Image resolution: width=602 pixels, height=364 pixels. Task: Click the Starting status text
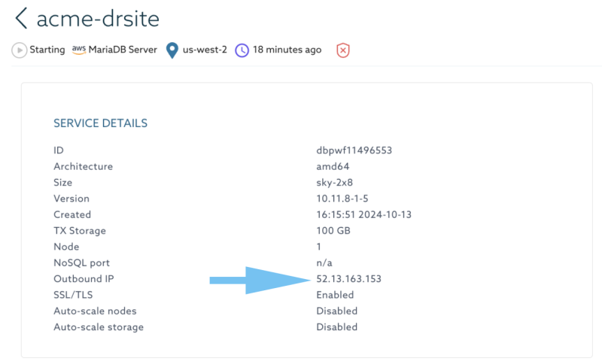tap(47, 50)
